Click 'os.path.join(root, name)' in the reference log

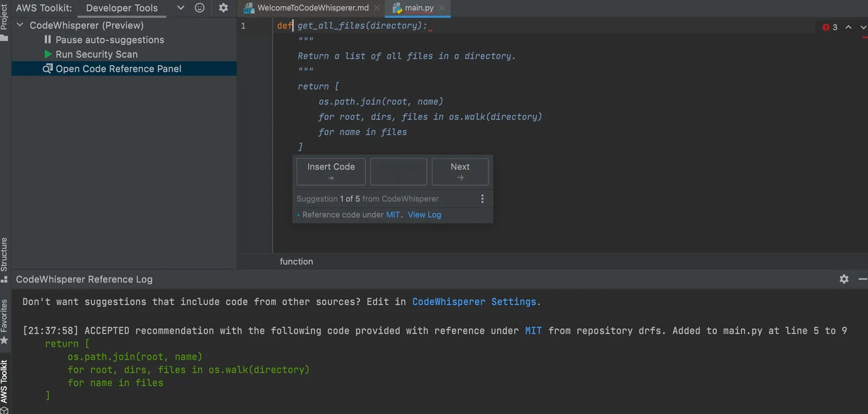point(135,356)
